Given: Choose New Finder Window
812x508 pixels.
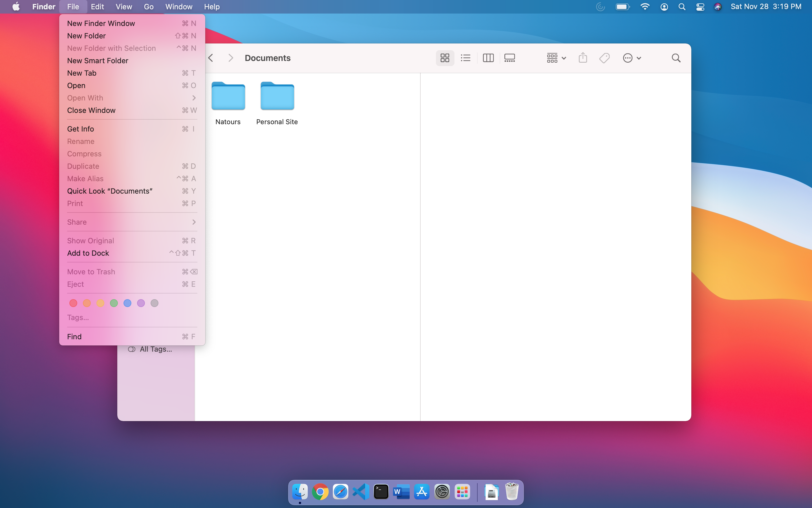Looking at the screenshot, I should pyautogui.click(x=132, y=23).
